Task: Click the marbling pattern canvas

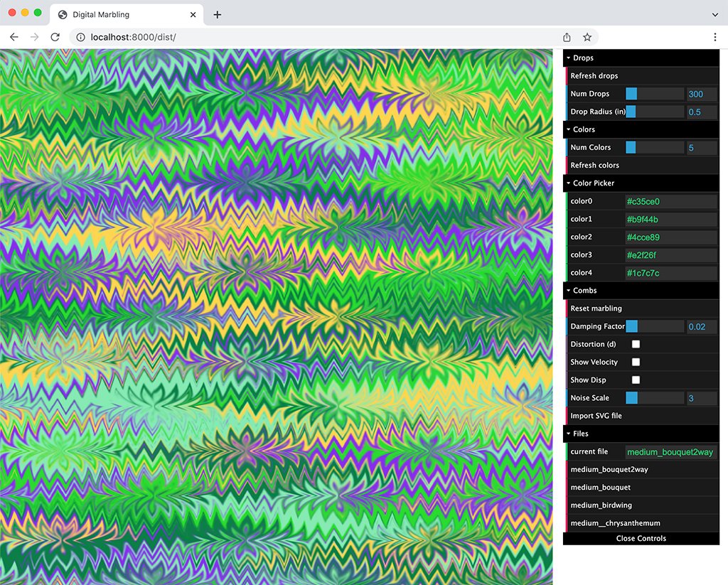Action: [277, 316]
